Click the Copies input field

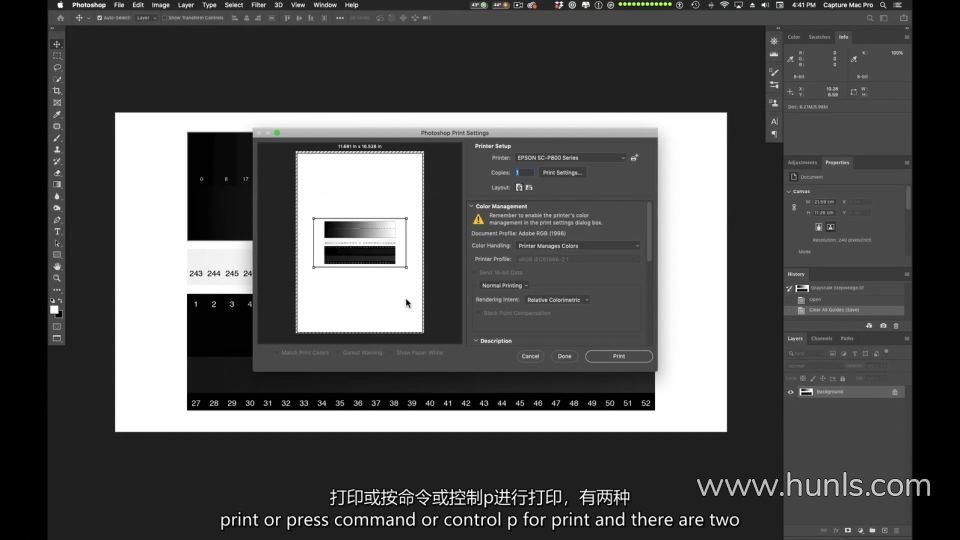click(x=524, y=173)
